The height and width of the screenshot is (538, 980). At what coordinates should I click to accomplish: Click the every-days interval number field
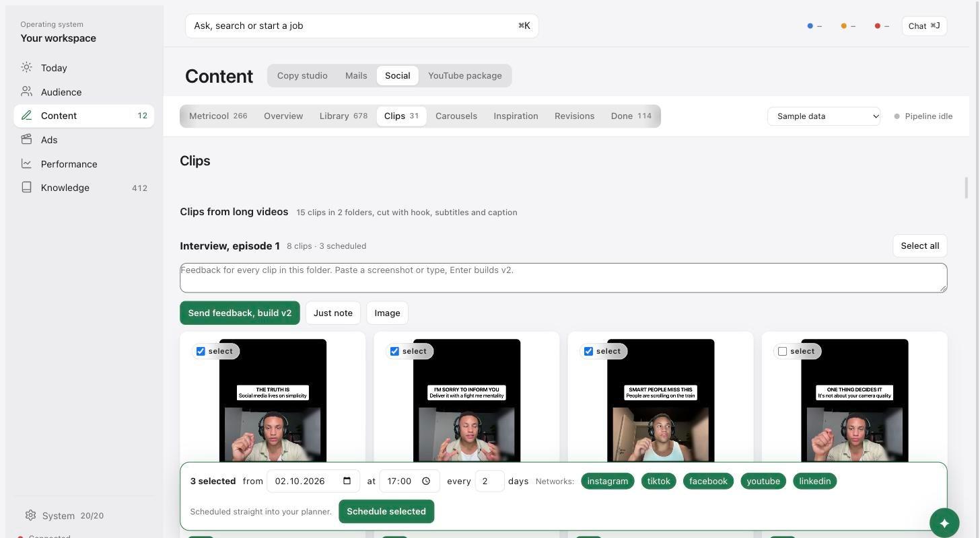490,481
